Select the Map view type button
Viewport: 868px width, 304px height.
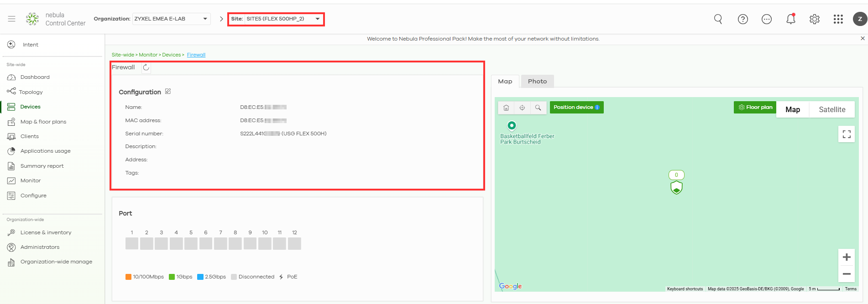click(792, 109)
